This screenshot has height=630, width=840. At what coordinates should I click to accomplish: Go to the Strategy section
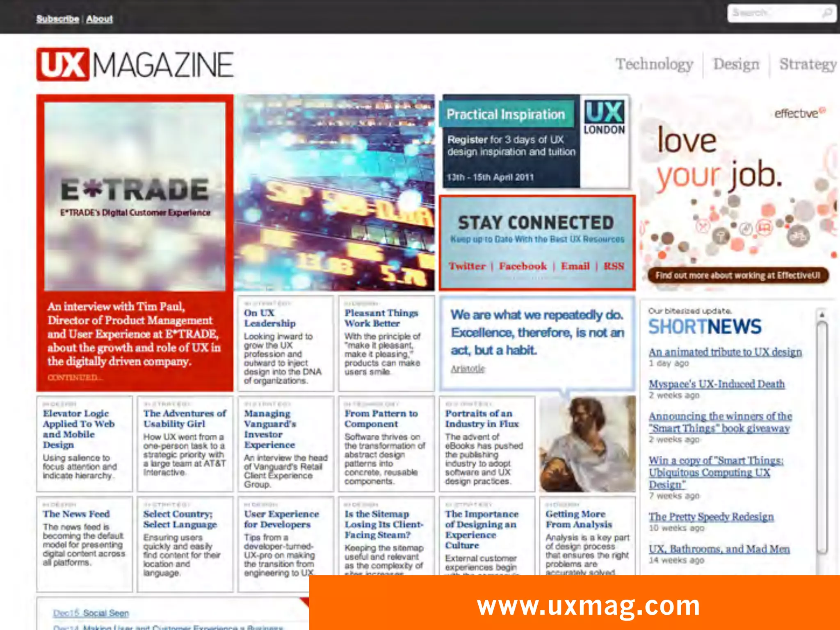[x=808, y=64]
